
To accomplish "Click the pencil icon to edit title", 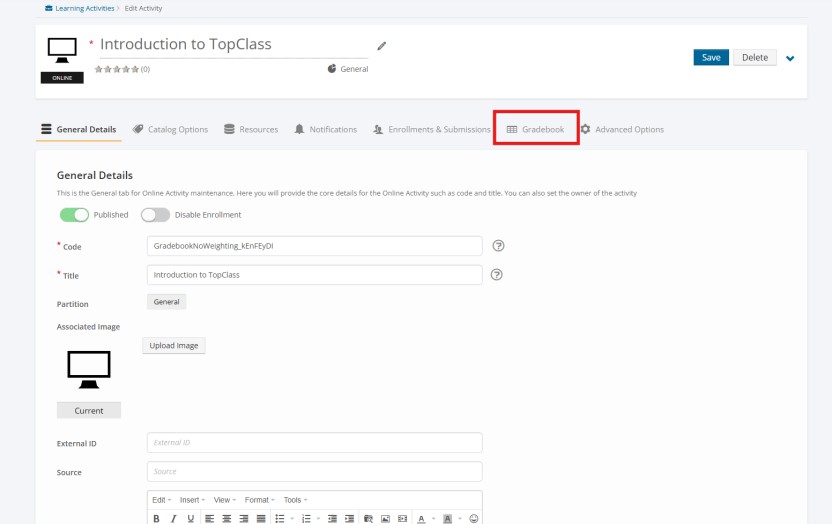I will pyautogui.click(x=382, y=46).
